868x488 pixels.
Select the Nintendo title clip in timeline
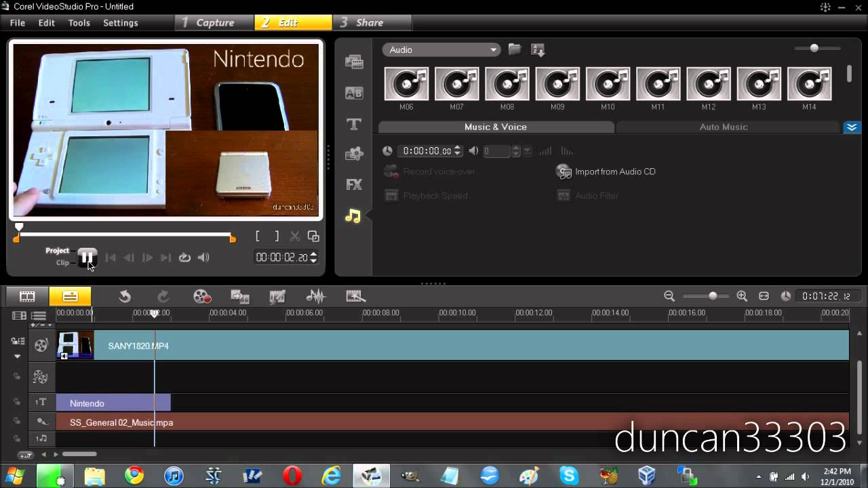(x=113, y=403)
